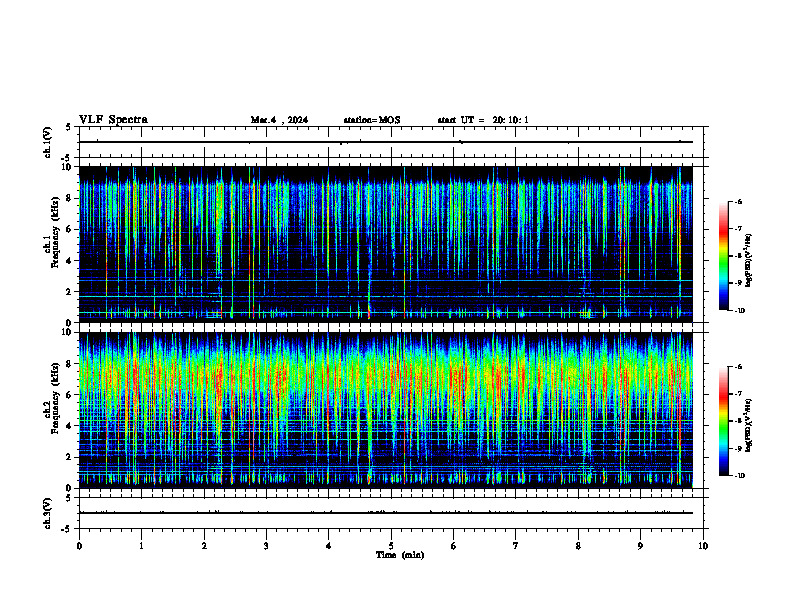The image size is (792, 612).
Task: Click the "-10" label on ch.2 color scale
Action: (740, 476)
